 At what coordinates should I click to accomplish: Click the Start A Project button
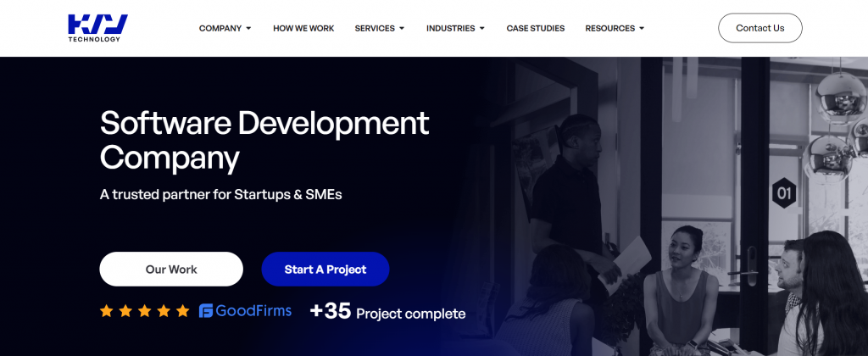pos(325,269)
